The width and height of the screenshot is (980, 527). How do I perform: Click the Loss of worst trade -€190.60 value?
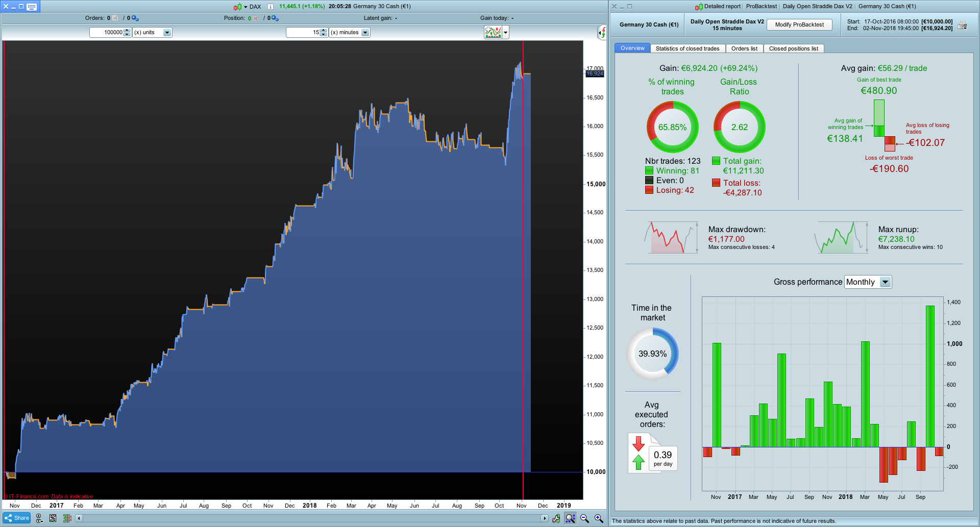[x=889, y=169]
